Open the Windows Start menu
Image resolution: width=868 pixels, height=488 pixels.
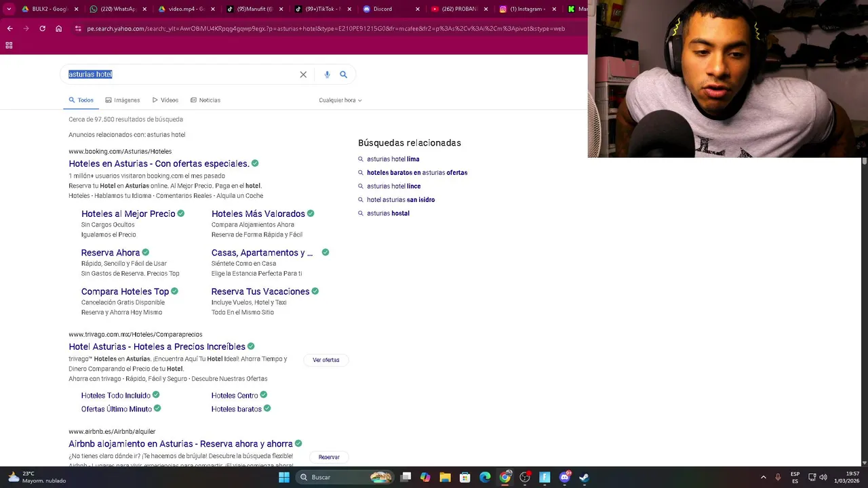(284, 477)
